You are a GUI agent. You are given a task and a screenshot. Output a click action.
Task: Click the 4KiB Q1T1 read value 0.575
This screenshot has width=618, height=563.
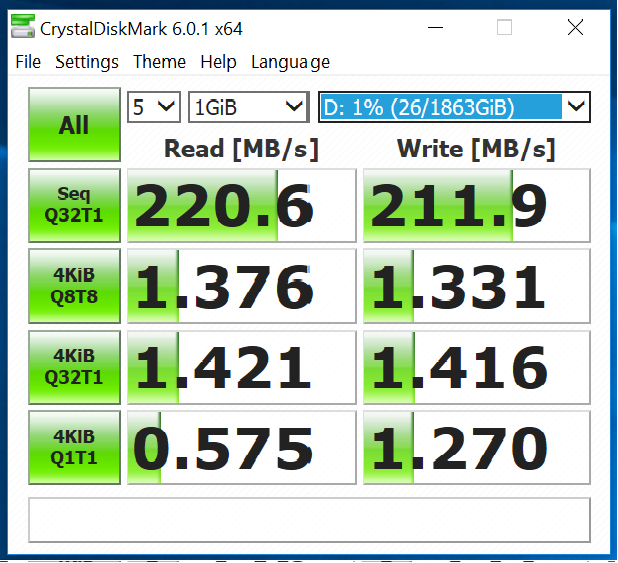click(242, 448)
